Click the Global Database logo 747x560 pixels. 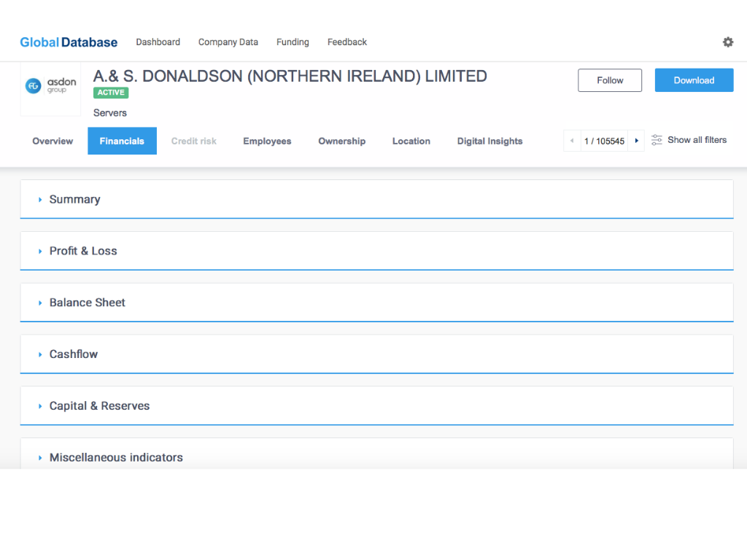tap(69, 42)
